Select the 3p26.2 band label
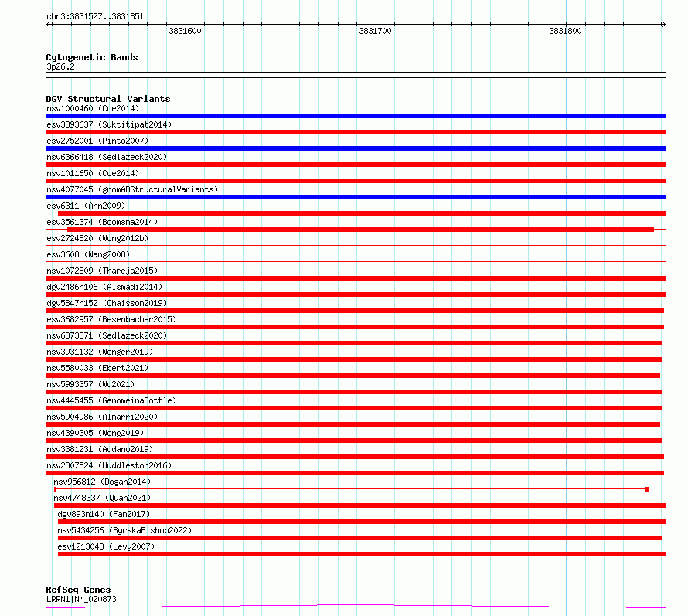This screenshot has width=688, height=616. pyautogui.click(x=60, y=66)
